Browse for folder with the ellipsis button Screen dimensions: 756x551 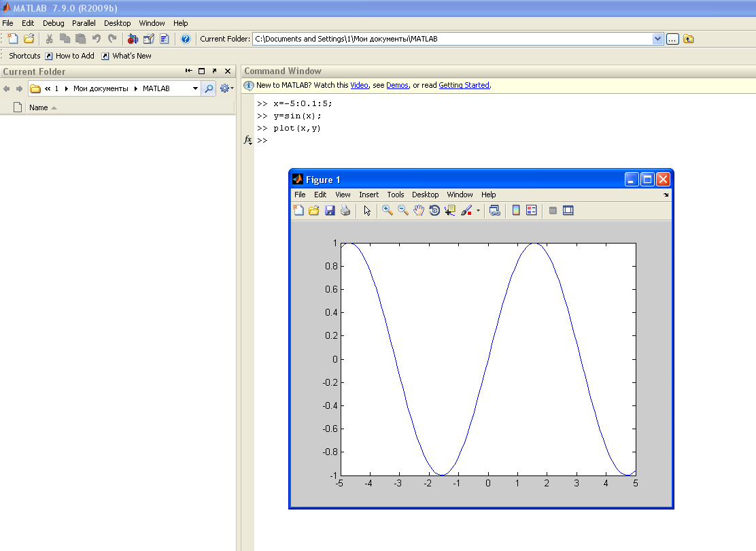pos(672,39)
